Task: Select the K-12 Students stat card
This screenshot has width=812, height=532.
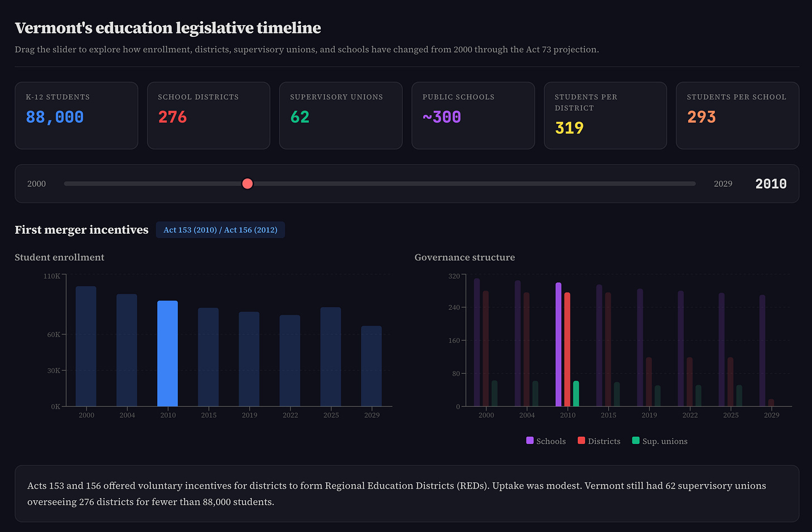Action: [76, 115]
